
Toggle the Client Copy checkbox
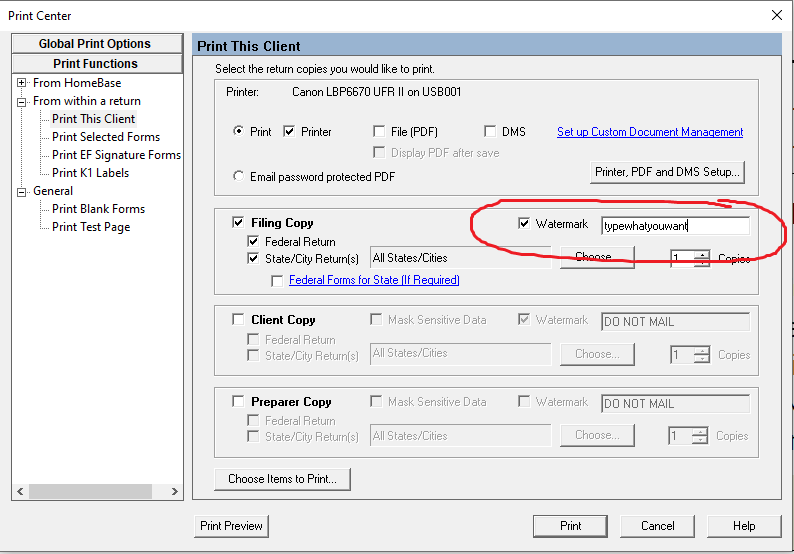(238, 320)
